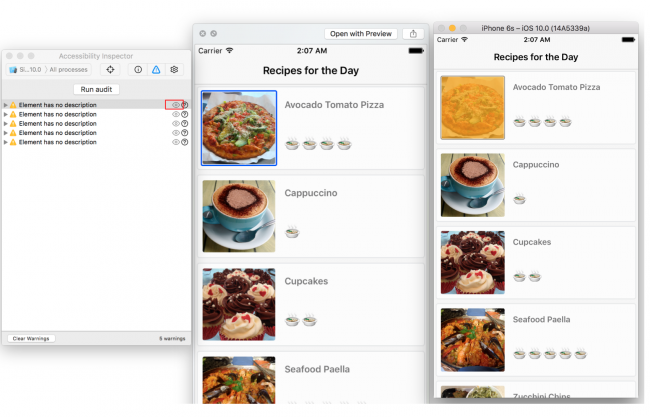
Task: Expand the third 'Element has no description' warning
Action: coord(5,124)
